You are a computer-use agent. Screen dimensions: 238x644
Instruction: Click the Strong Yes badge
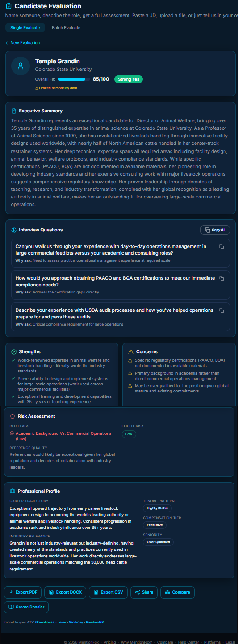[129, 79]
